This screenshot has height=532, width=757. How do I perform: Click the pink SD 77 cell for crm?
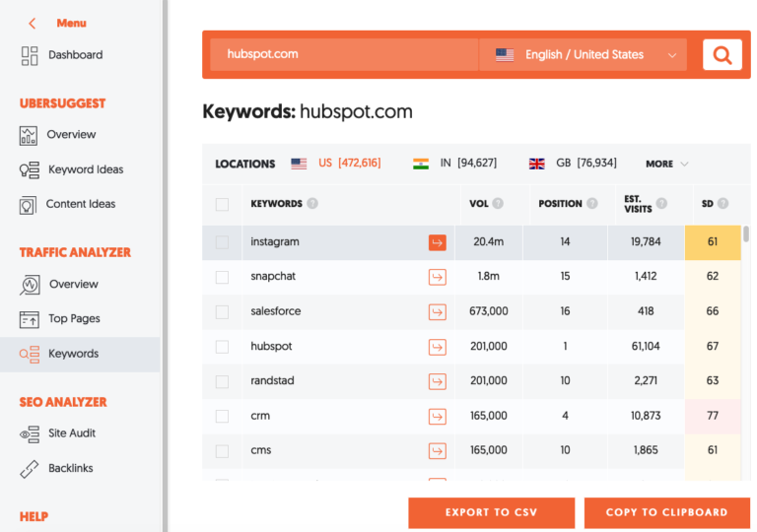[x=713, y=416]
